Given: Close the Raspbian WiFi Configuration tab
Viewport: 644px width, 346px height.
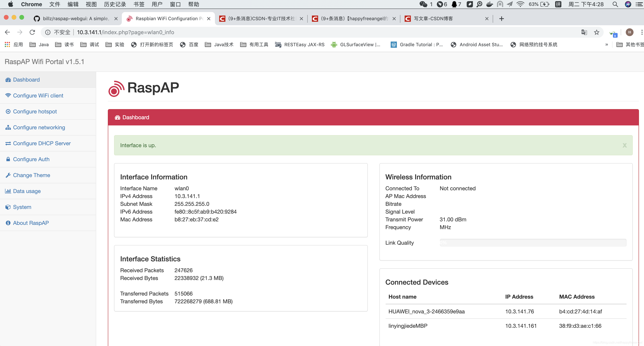Looking at the screenshot, I should [209, 18].
